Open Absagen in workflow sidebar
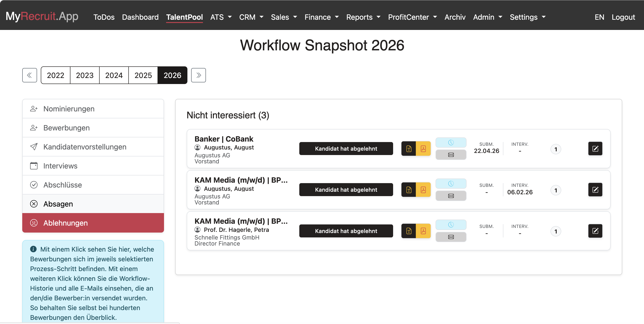The image size is (644, 324). [x=93, y=204]
